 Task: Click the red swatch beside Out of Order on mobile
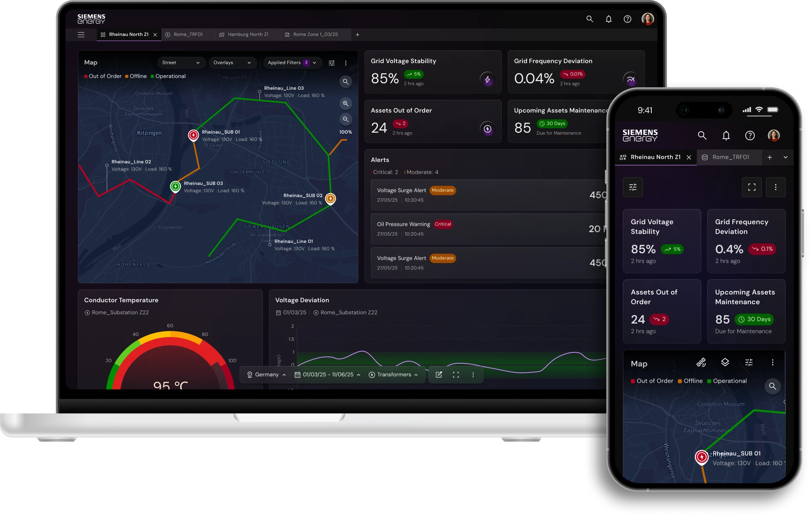point(632,381)
